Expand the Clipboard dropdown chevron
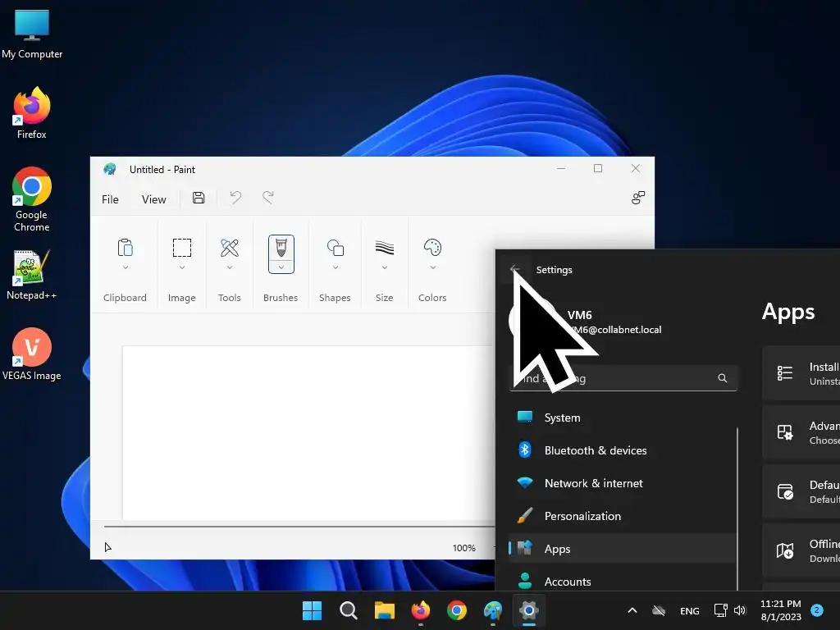Image resolution: width=840 pixels, height=630 pixels. (125, 267)
